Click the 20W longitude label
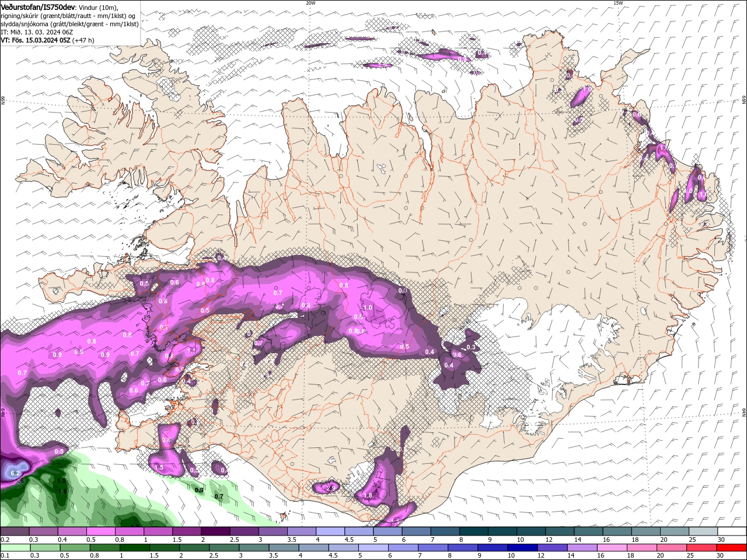Image resolution: width=747 pixels, height=560 pixels. point(310,2)
